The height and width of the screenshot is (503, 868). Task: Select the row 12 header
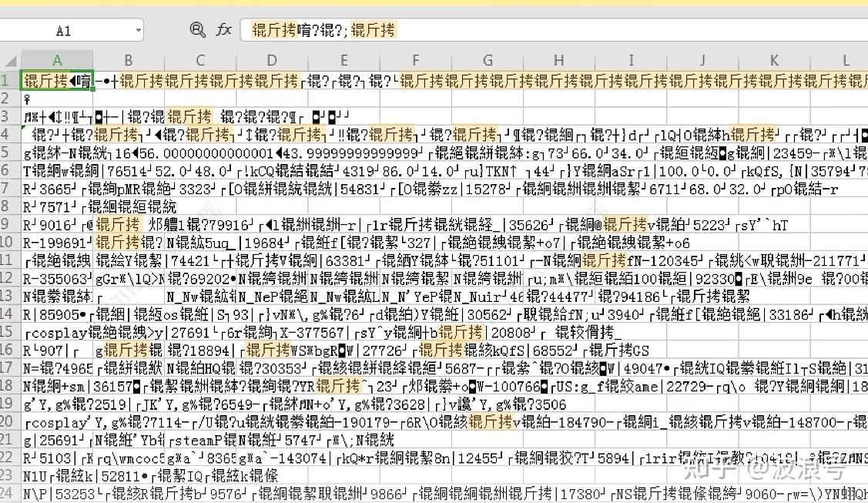tap(9, 278)
